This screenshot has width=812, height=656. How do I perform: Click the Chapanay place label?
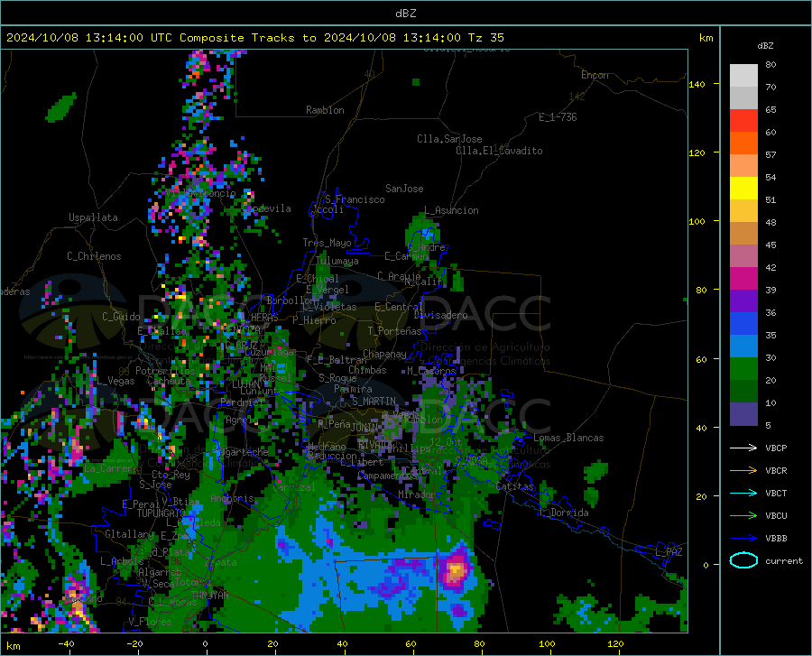point(384,354)
